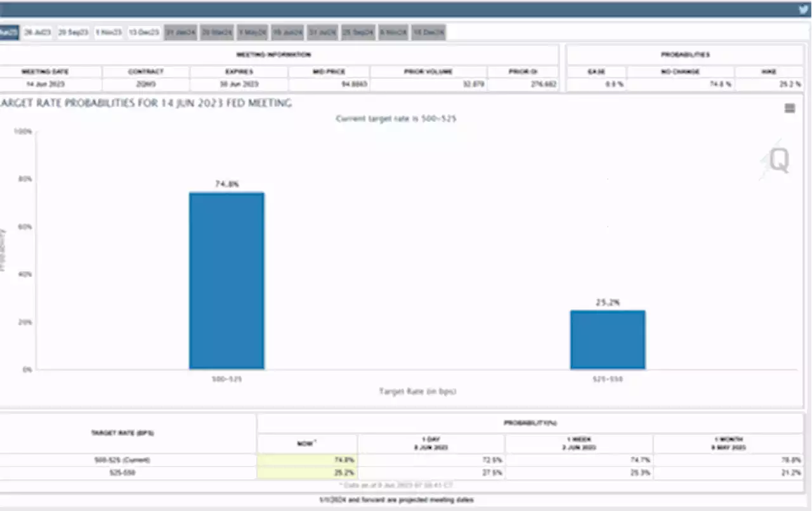Click the 1 Week 2 Jun 2023 column header
This screenshot has width=812, height=511.
pyautogui.click(x=579, y=444)
